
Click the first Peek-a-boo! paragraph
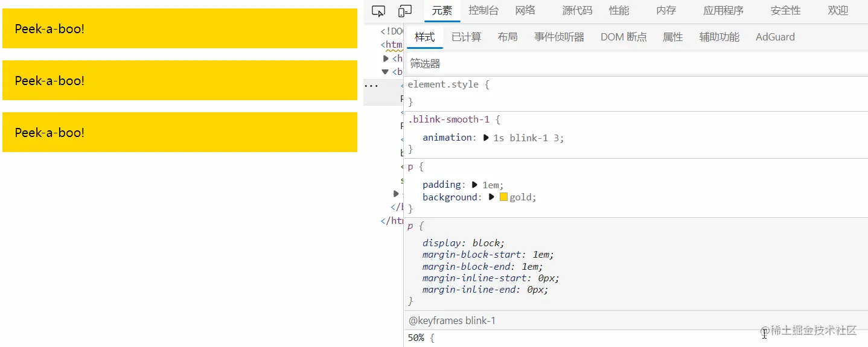(x=180, y=28)
